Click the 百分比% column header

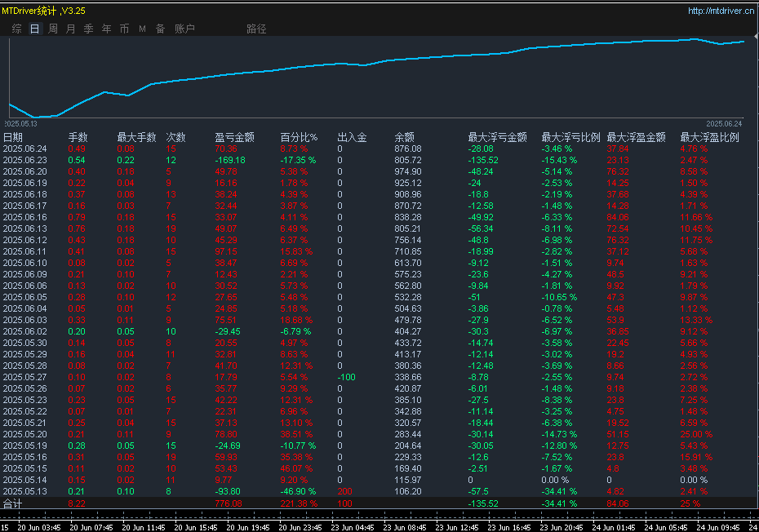pyautogui.click(x=299, y=137)
